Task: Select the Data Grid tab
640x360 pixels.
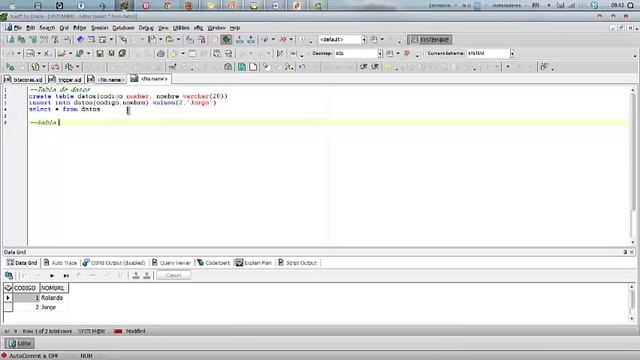Action: [x=22, y=263]
